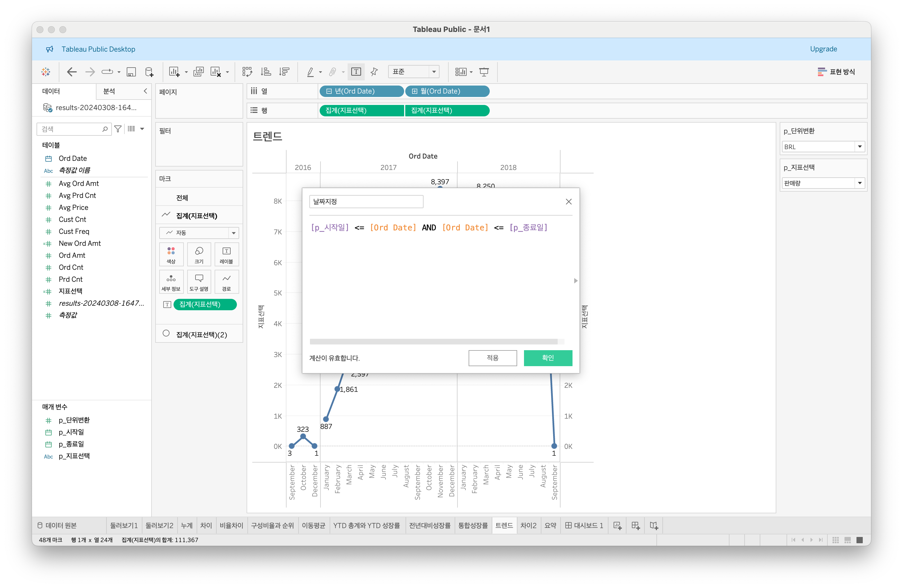Expand month Ord Date pill with plus
Image resolution: width=903 pixels, height=588 pixels.
click(x=415, y=91)
